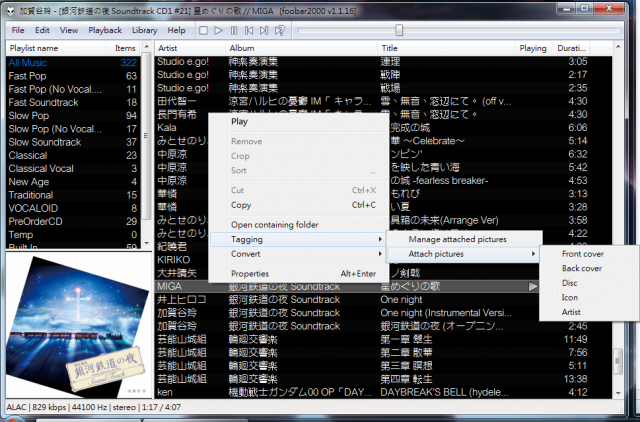Open the File menu
Screen dimensions: 640x422
18,30
